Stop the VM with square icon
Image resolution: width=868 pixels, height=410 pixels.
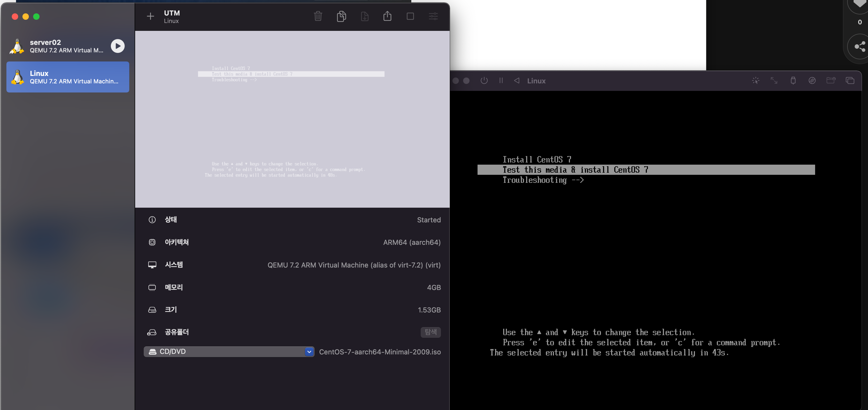point(410,16)
